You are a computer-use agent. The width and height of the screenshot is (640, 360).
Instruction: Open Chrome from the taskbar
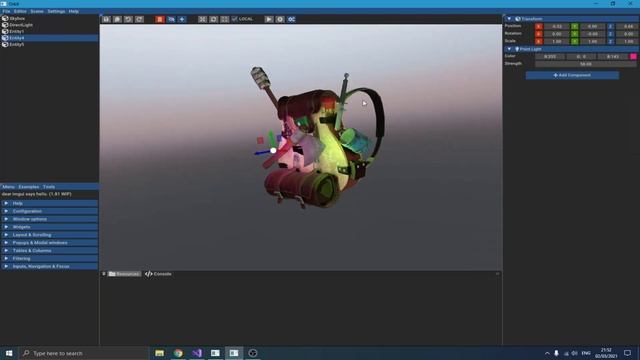[x=178, y=353]
